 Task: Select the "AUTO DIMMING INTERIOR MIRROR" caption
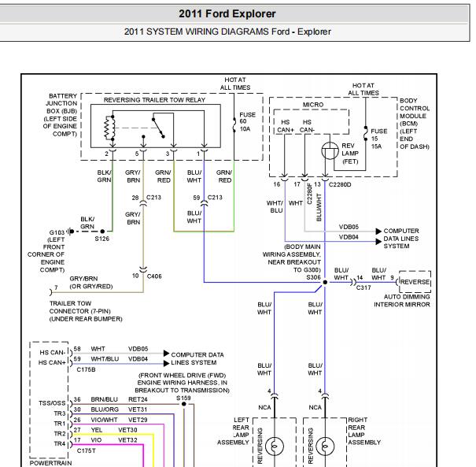point(402,301)
